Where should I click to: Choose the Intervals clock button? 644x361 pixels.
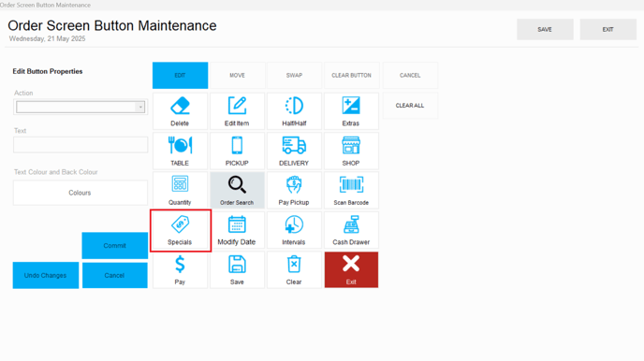(x=294, y=230)
